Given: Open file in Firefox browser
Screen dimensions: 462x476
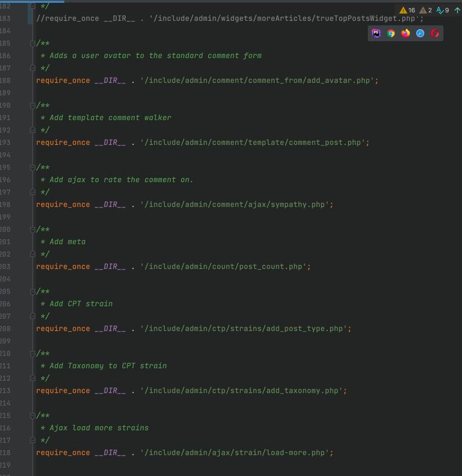Looking at the screenshot, I should 406,33.
